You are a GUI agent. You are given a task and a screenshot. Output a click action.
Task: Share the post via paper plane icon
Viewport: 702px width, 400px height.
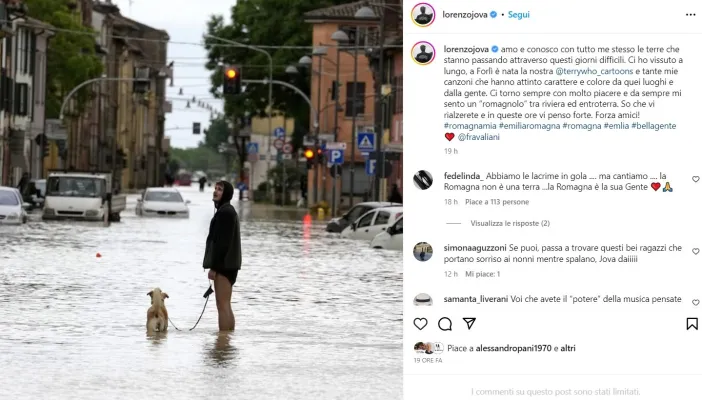pos(469,323)
